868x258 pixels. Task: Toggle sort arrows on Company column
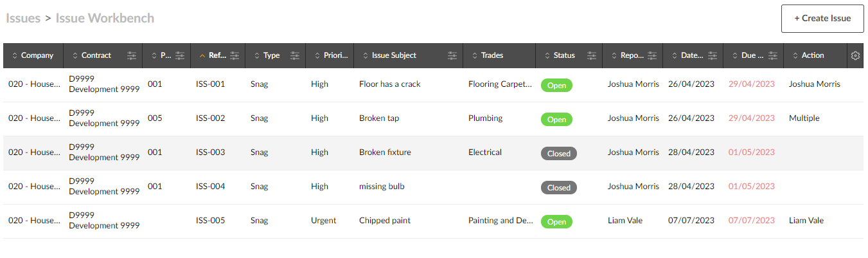click(x=14, y=55)
